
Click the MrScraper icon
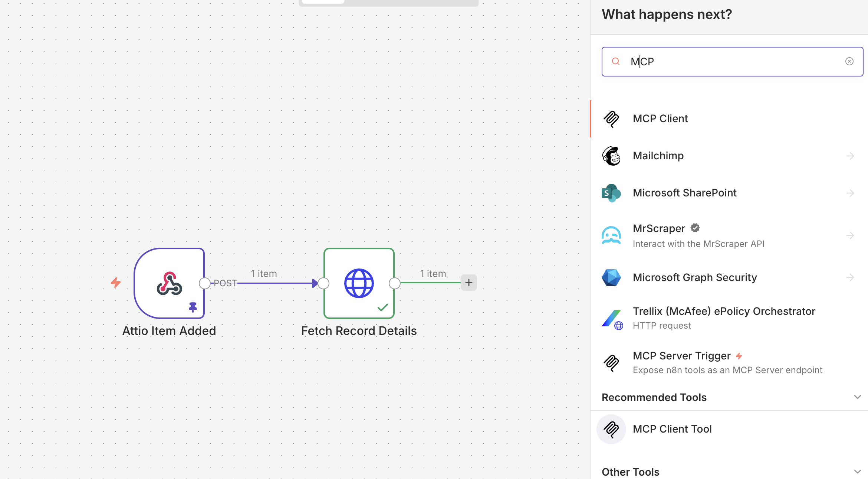pos(611,235)
